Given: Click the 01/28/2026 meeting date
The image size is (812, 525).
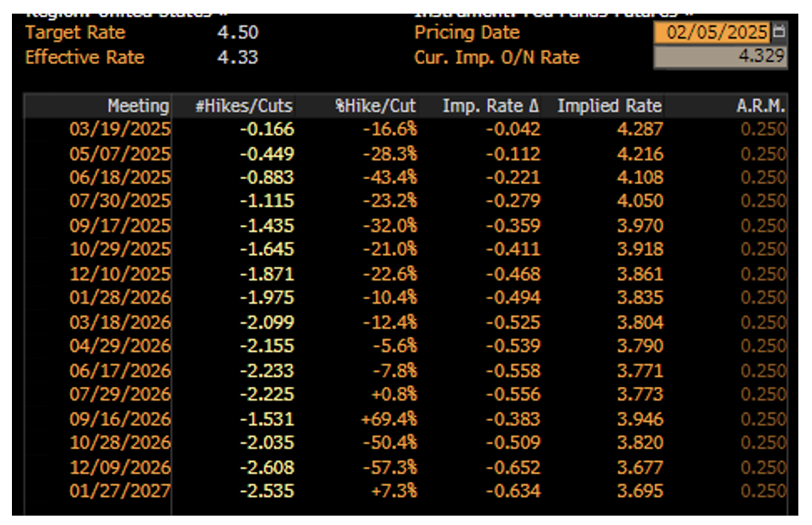Looking at the screenshot, I should coord(119,298).
